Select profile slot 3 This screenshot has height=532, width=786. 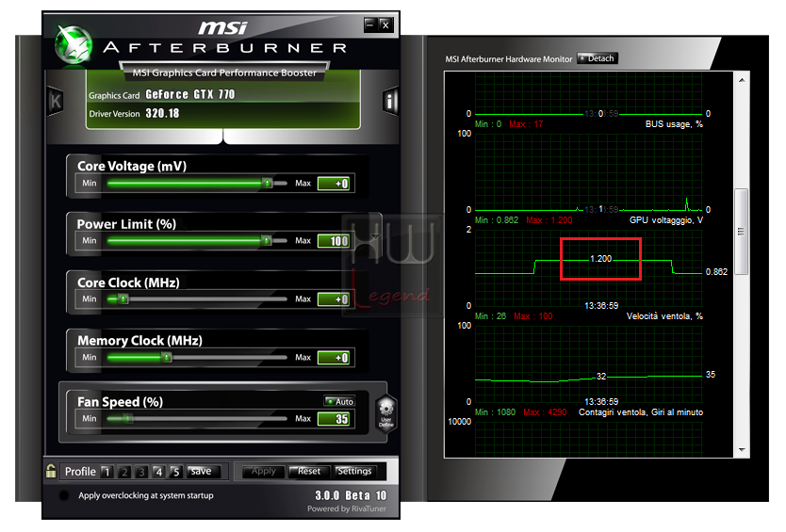click(x=141, y=472)
